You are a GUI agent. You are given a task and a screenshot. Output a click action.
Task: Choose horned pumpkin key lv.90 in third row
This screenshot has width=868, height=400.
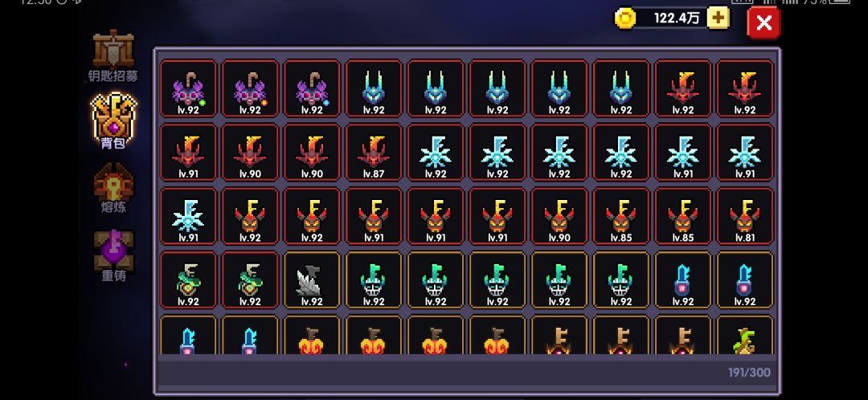559,216
